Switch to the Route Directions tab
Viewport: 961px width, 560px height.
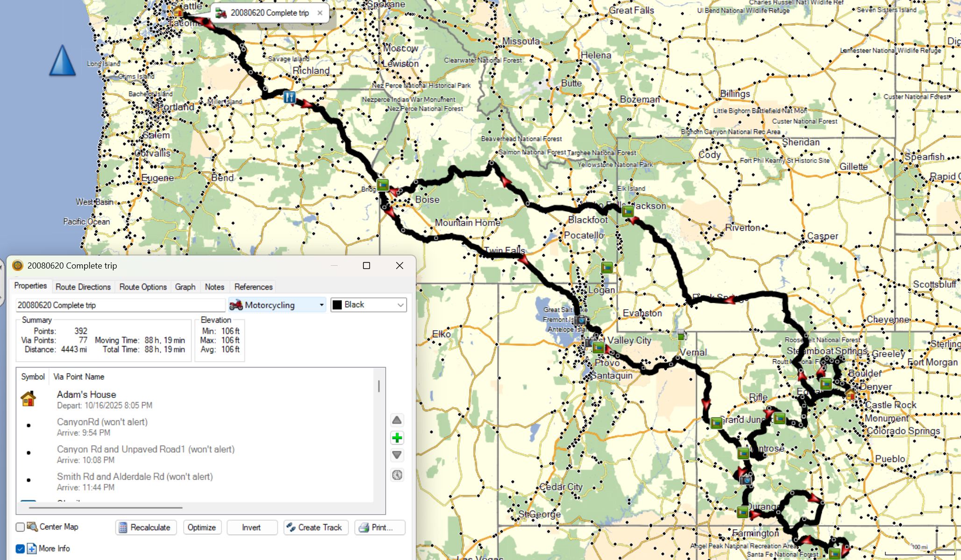click(83, 287)
